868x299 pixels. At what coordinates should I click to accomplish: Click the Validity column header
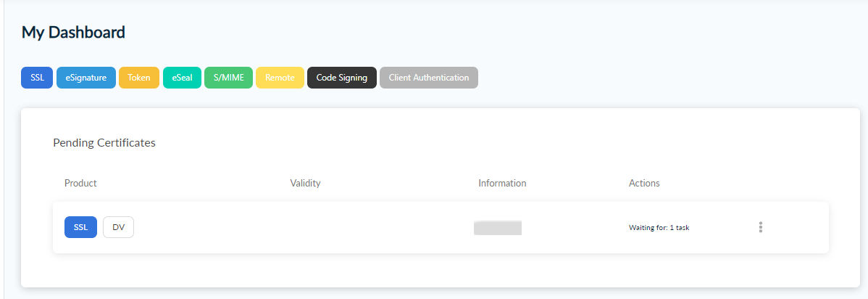coord(305,183)
